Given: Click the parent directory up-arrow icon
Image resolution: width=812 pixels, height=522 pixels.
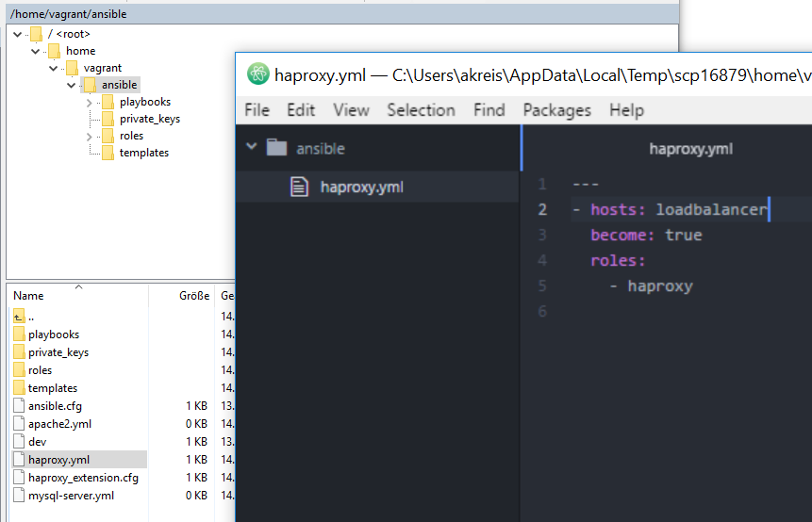Looking at the screenshot, I should pos(20,317).
